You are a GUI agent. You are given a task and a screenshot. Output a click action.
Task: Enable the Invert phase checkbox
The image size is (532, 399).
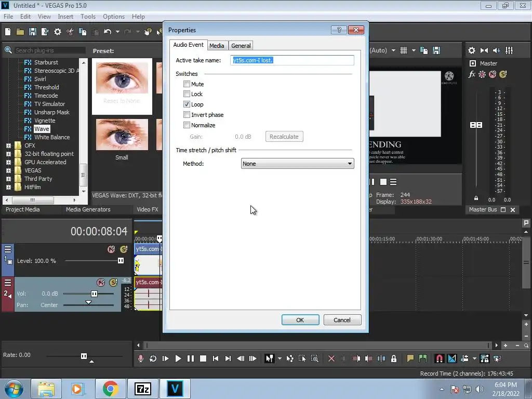point(187,115)
